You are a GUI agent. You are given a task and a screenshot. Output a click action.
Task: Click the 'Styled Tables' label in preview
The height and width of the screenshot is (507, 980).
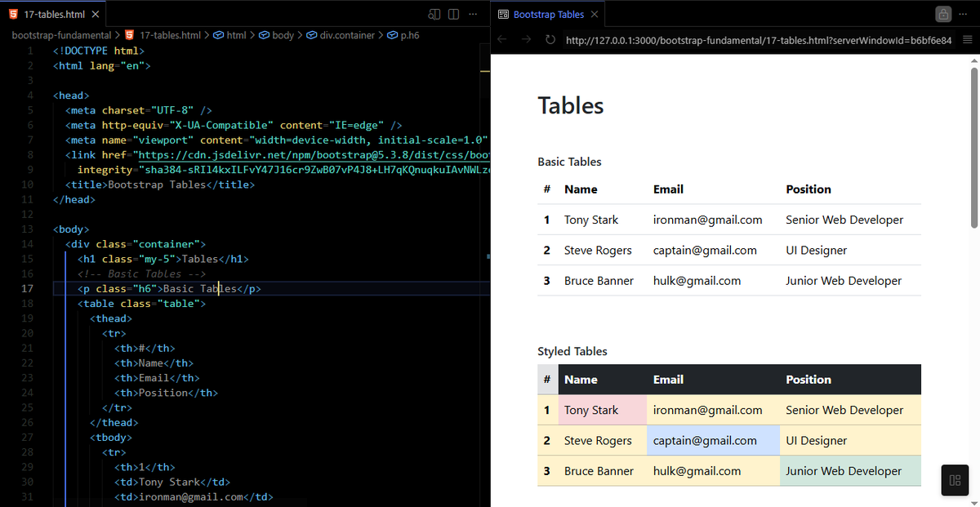572,351
